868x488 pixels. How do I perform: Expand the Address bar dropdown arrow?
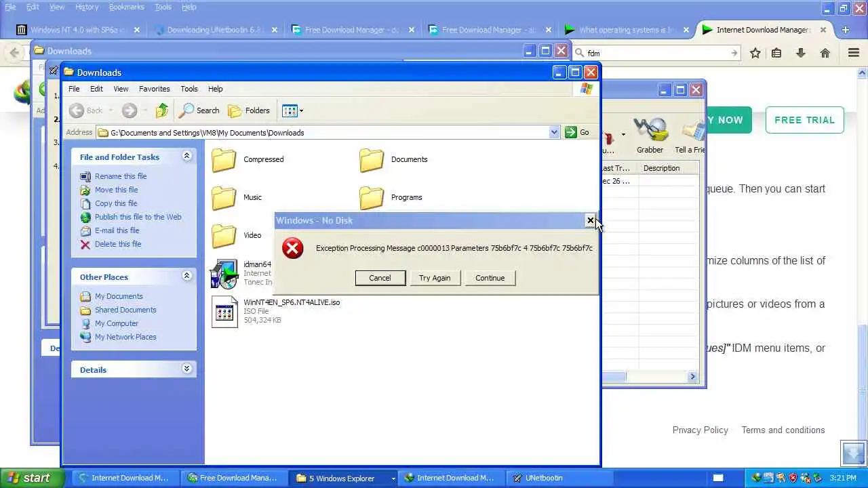(x=554, y=133)
